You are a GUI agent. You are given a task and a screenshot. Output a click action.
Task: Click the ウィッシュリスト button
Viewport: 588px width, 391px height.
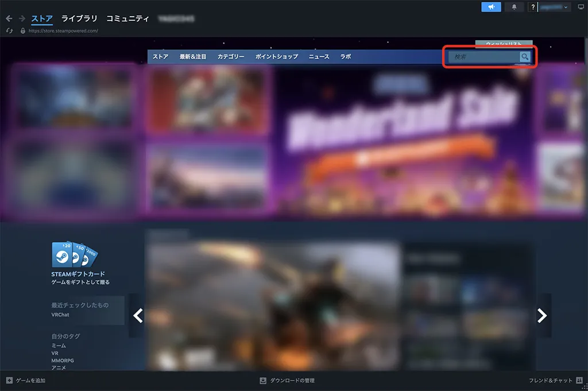(504, 45)
